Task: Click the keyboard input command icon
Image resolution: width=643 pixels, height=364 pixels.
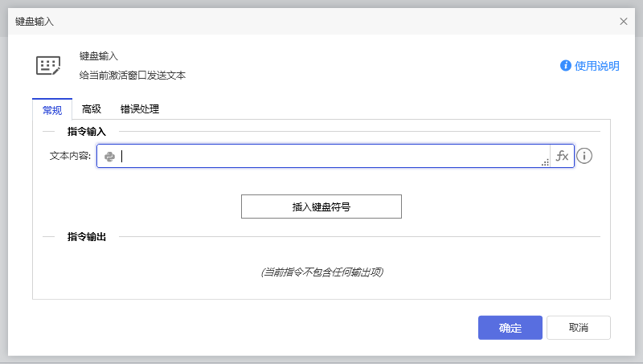Action: [48, 66]
